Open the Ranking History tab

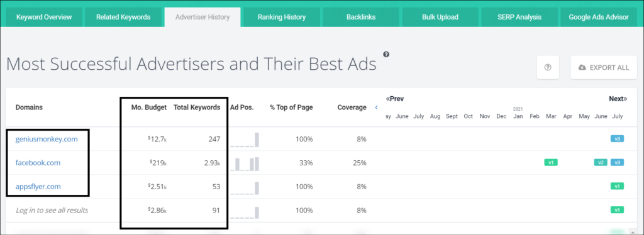[282, 17]
